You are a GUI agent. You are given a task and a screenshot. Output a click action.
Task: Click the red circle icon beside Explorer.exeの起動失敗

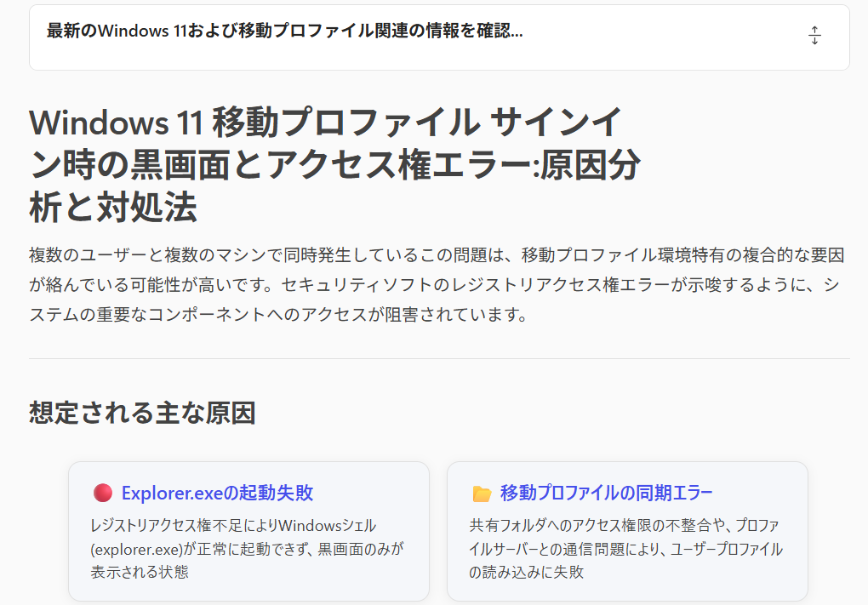[x=102, y=493]
